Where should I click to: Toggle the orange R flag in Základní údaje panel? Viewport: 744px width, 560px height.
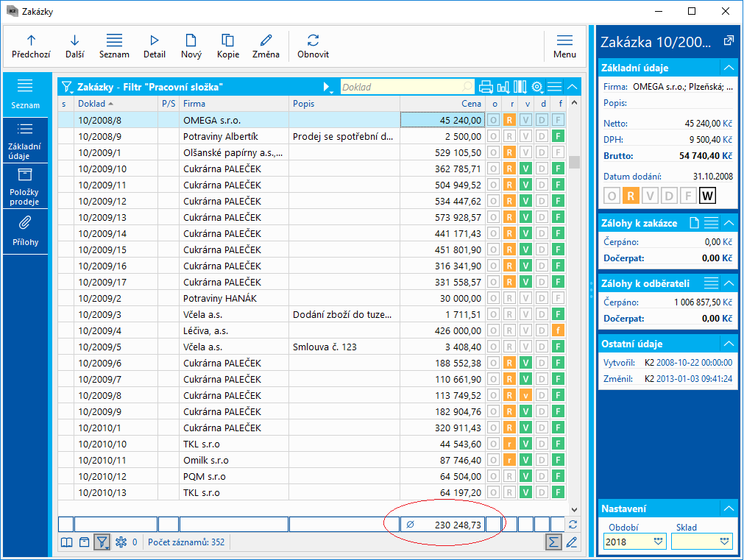(631, 195)
